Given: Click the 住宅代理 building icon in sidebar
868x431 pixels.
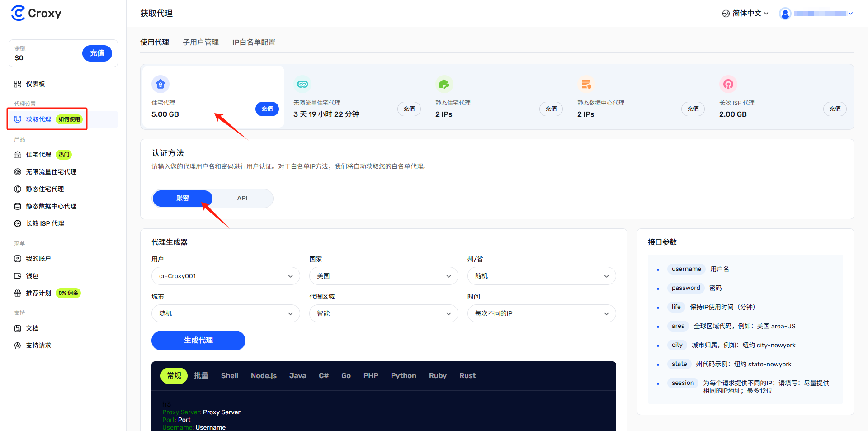Looking at the screenshot, I should (x=18, y=155).
